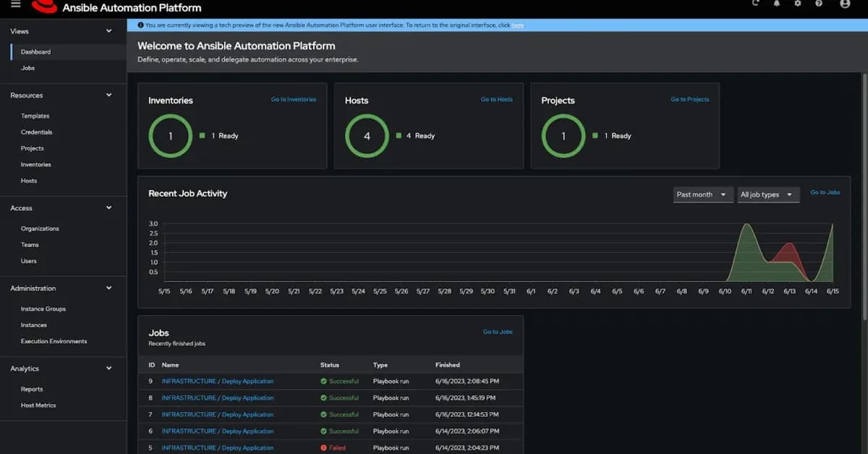
Task: Open the Past month dropdown
Action: (703, 194)
